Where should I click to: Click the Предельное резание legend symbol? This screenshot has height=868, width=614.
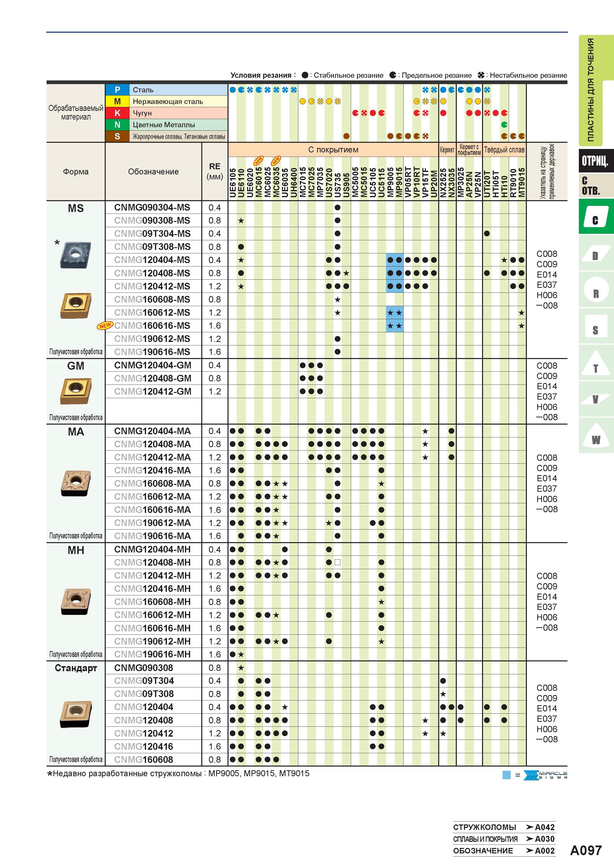pyautogui.click(x=393, y=75)
